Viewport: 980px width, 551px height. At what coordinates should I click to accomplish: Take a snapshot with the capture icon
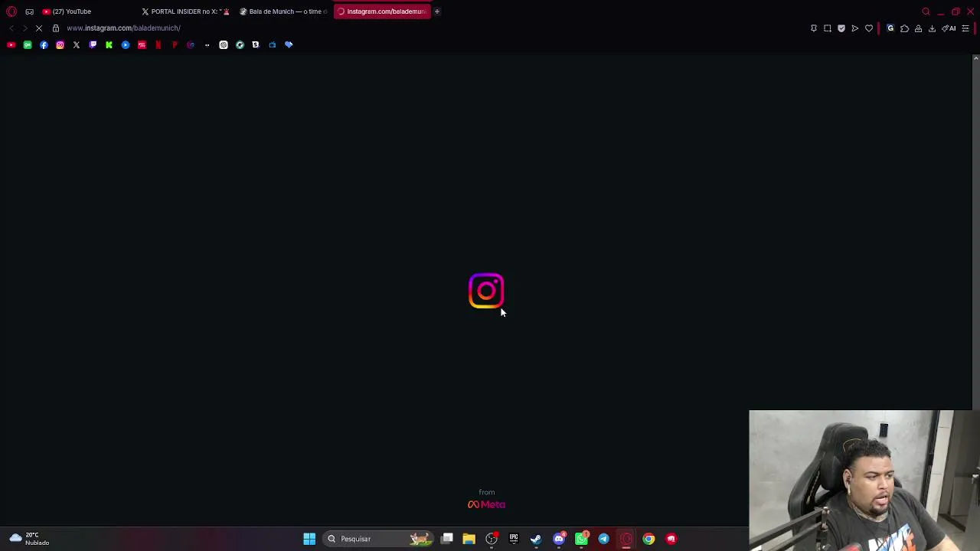[828, 28]
